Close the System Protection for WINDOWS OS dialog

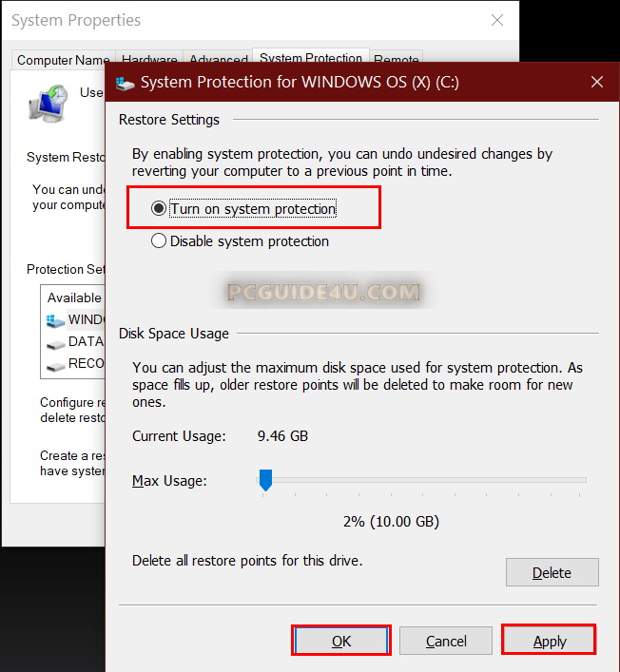pos(597,82)
